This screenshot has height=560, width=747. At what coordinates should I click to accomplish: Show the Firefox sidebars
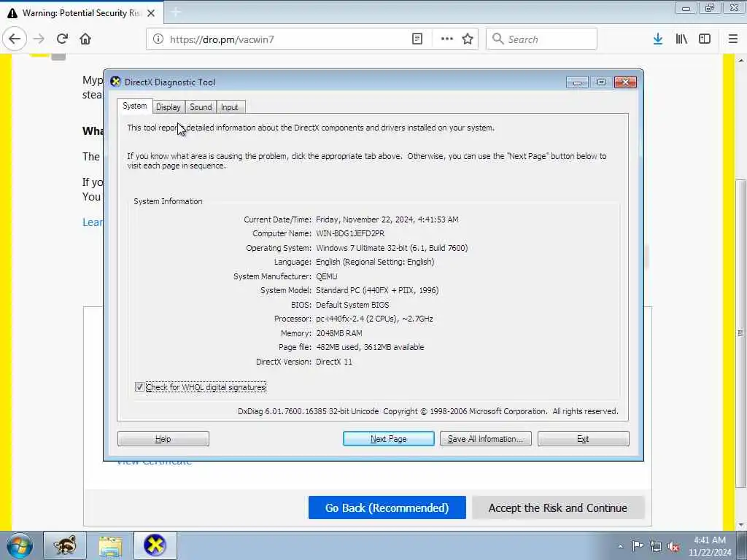[x=705, y=39]
